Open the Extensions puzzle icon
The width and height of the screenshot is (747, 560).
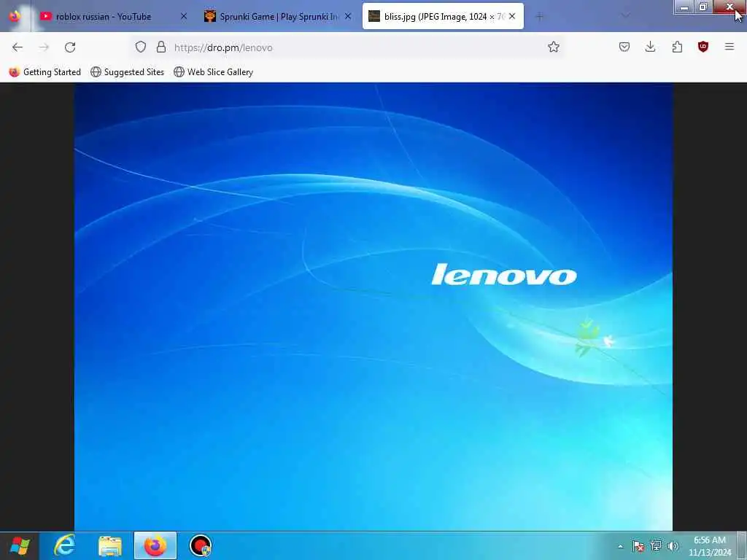tap(677, 47)
